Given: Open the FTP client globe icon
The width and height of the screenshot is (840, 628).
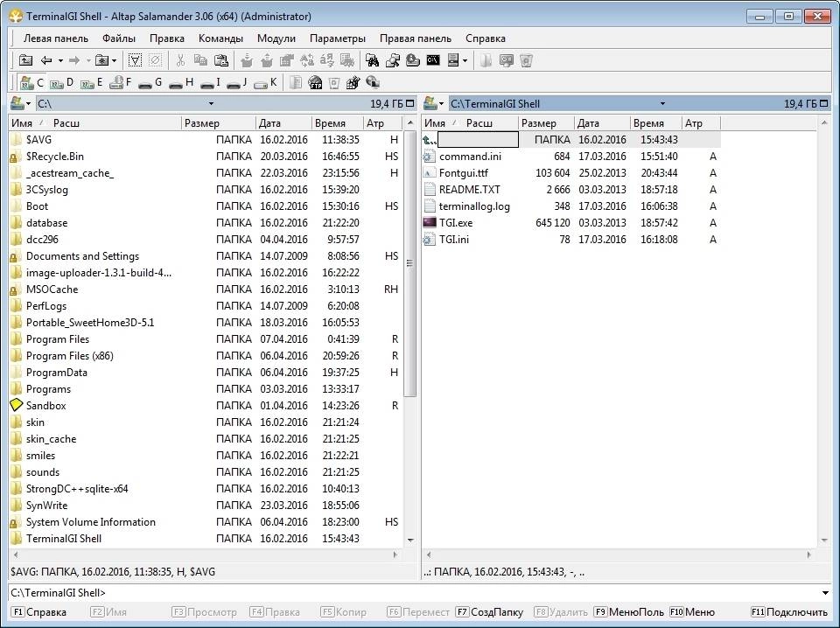Looking at the screenshot, I should pyautogui.click(x=316, y=83).
